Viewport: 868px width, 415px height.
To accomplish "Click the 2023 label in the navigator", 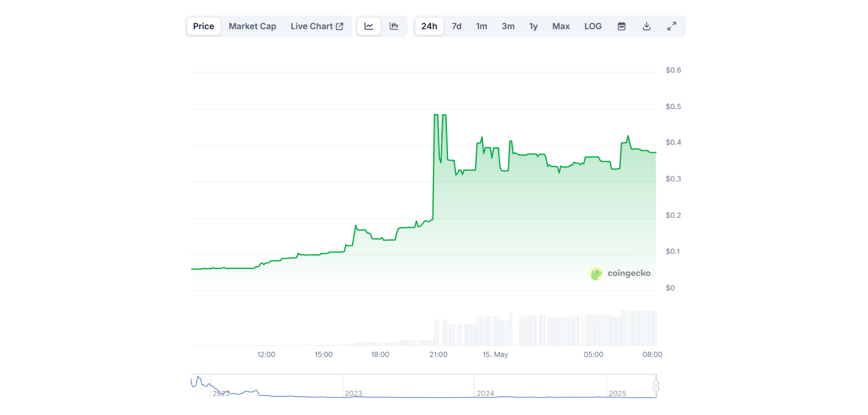I will (x=354, y=394).
